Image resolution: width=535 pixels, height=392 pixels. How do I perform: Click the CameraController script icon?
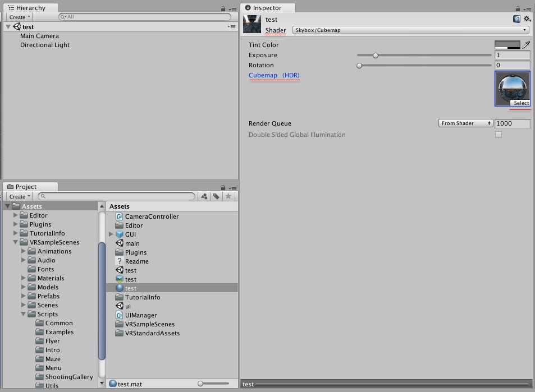click(x=119, y=216)
